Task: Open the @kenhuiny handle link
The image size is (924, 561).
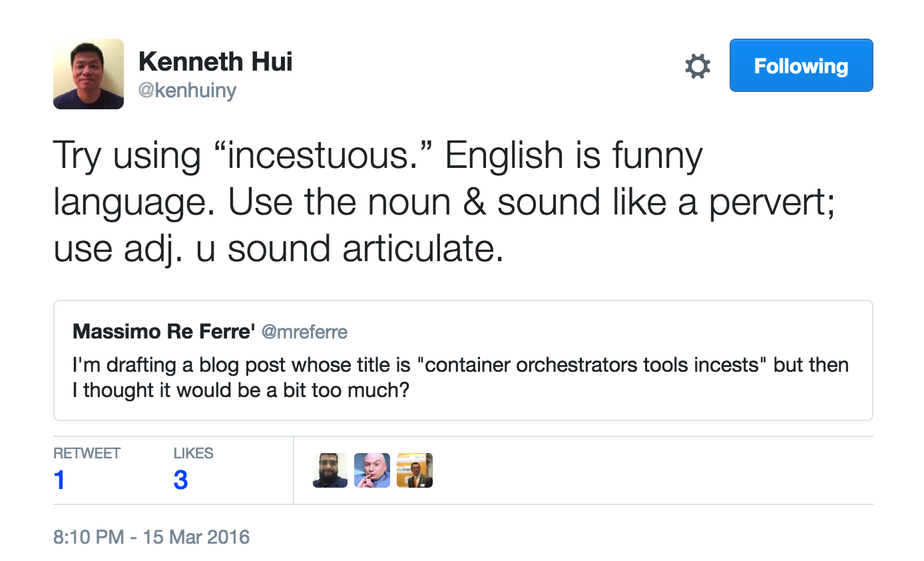Action: coord(187,90)
